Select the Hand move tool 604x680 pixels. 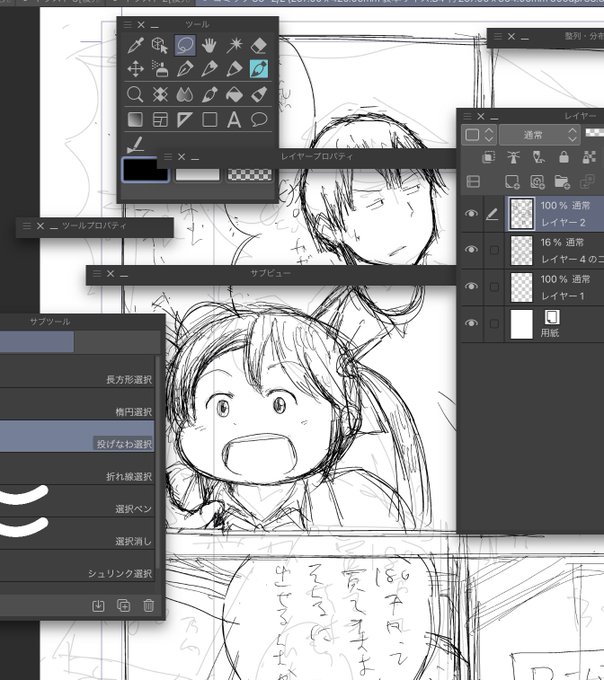pos(209,45)
